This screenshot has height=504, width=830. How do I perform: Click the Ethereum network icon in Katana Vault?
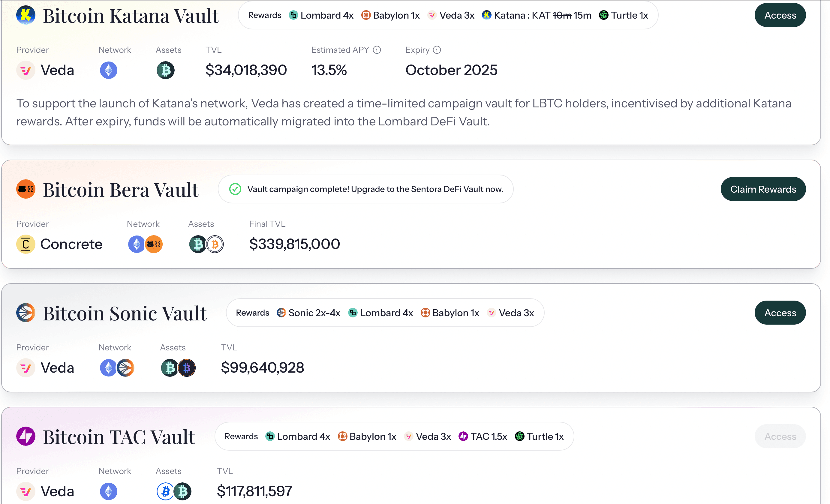tap(108, 70)
